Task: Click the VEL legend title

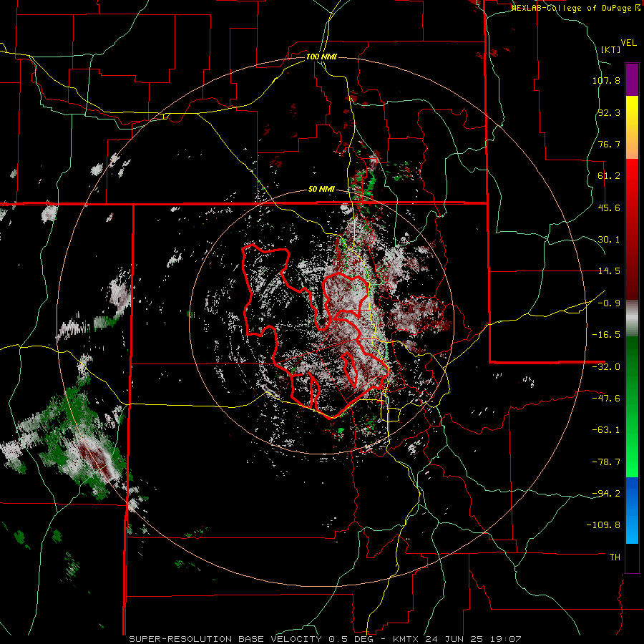Action: [x=628, y=43]
